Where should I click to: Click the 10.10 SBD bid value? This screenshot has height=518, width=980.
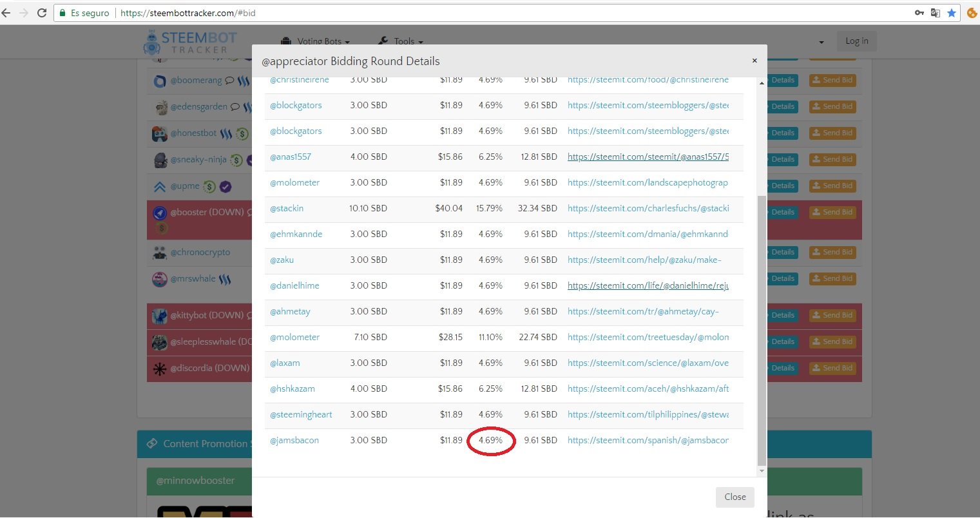tap(368, 208)
